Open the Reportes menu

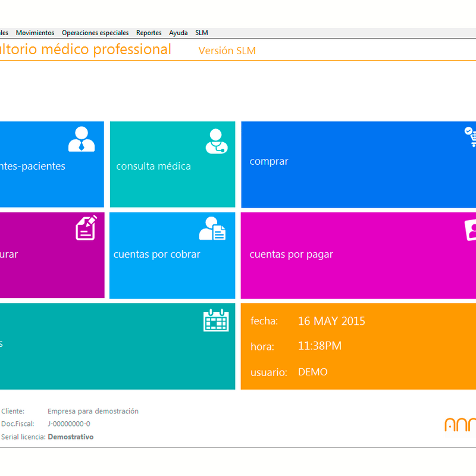coord(149,33)
